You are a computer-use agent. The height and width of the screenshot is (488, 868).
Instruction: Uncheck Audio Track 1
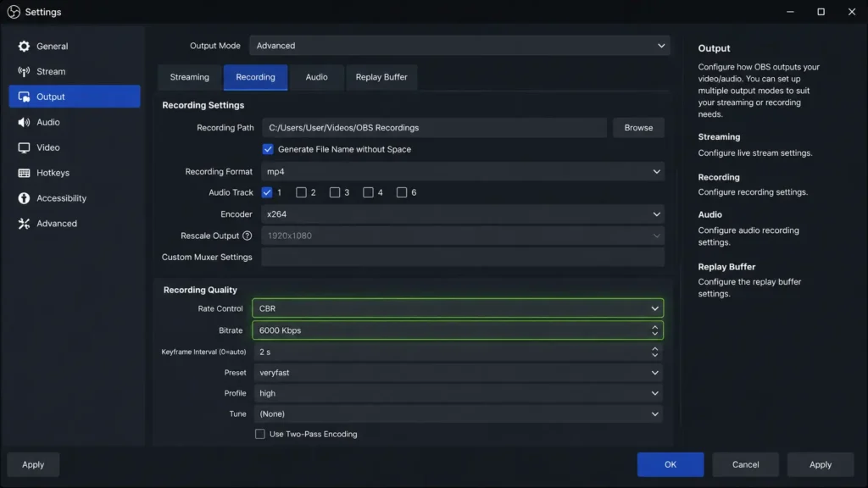pos(267,192)
